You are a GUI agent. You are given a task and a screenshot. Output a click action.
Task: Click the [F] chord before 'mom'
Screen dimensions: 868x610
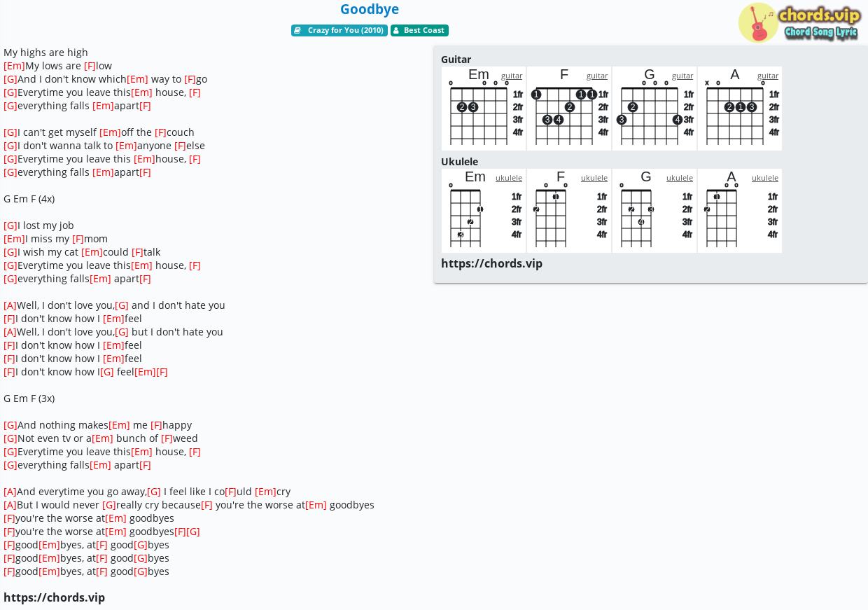tap(78, 239)
